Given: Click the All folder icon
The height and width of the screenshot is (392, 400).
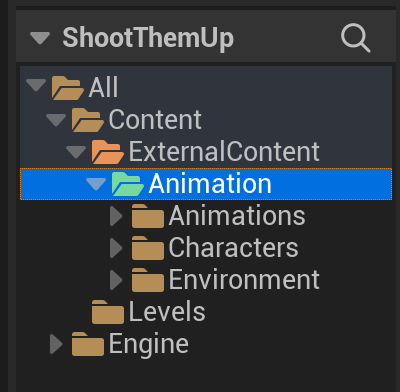Looking at the screenshot, I should tap(67, 88).
